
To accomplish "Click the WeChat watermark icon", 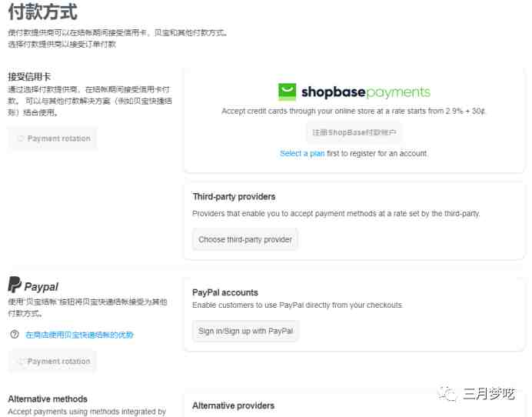I will 447,394.
